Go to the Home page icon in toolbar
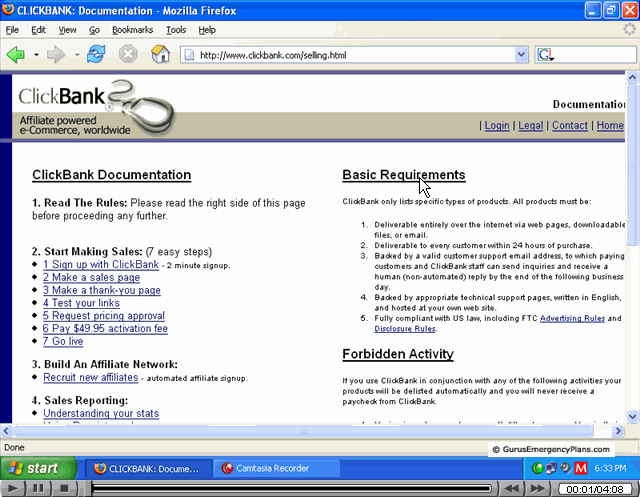This screenshot has height=497, width=640. click(160, 54)
